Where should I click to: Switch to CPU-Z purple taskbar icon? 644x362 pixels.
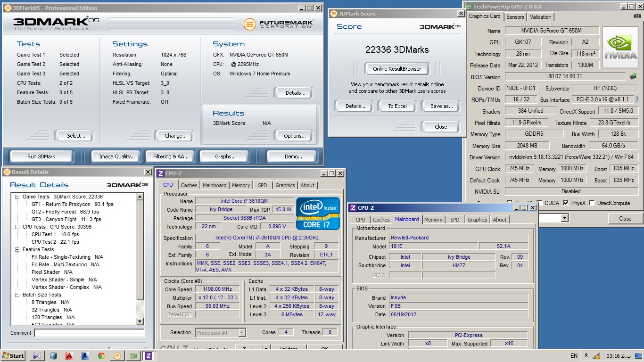149,356
